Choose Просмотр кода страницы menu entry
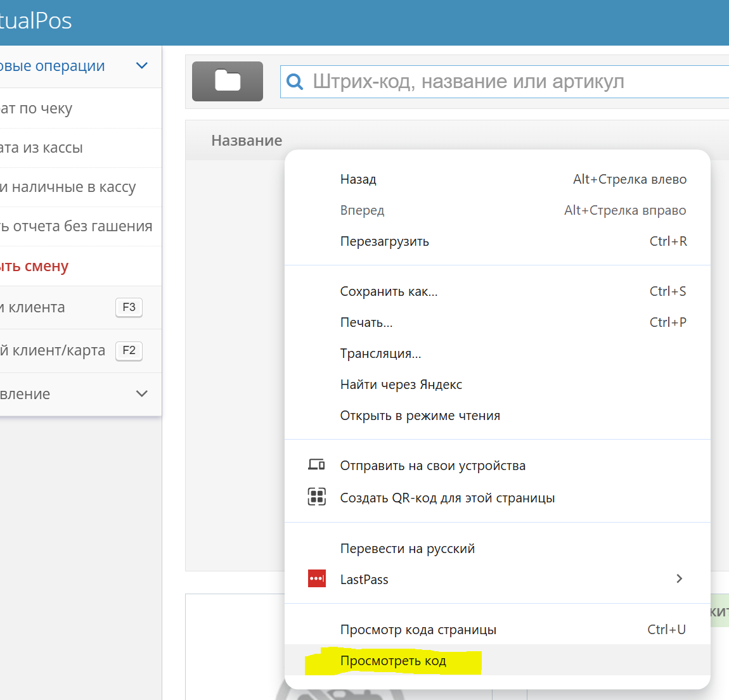 (x=418, y=630)
